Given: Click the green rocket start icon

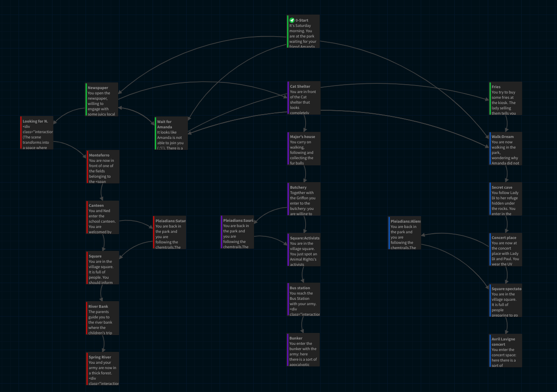Looking at the screenshot, I should pos(292,20).
